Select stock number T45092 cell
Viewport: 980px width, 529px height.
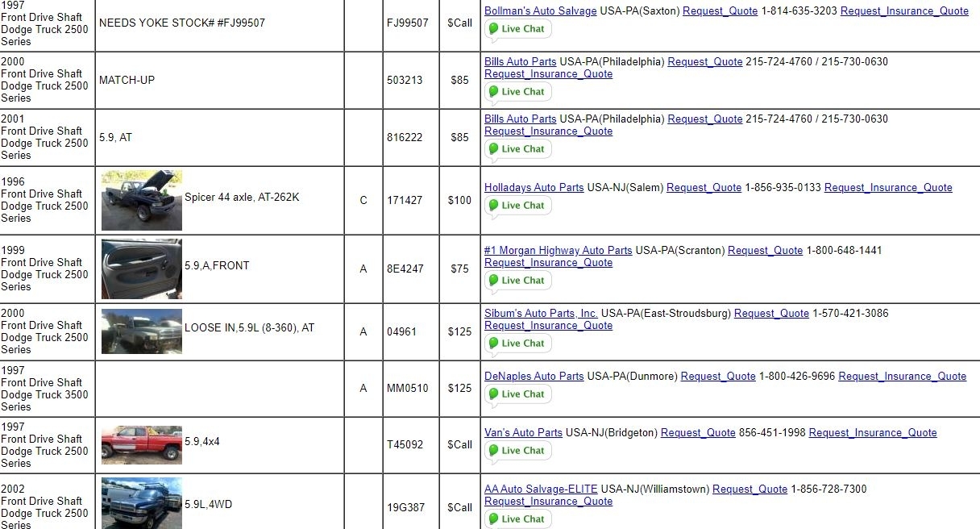tap(411, 445)
